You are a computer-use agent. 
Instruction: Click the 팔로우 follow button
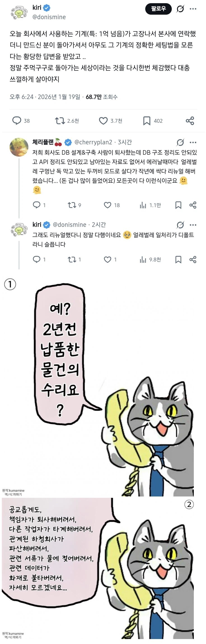(158, 9)
